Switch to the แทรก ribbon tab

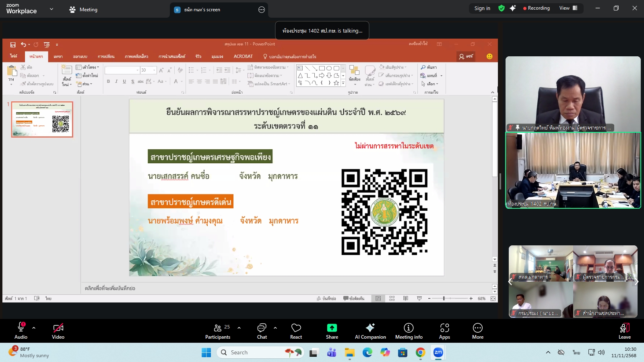click(x=58, y=56)
